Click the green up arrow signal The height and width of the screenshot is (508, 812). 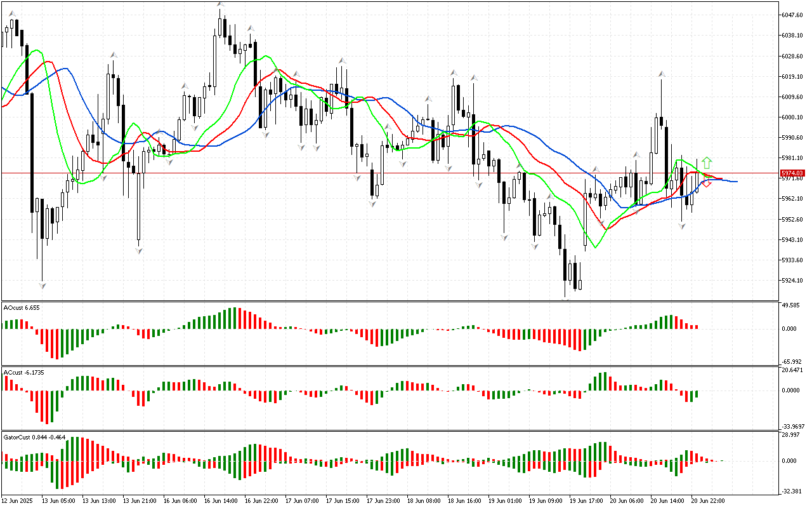pos(707,163)
